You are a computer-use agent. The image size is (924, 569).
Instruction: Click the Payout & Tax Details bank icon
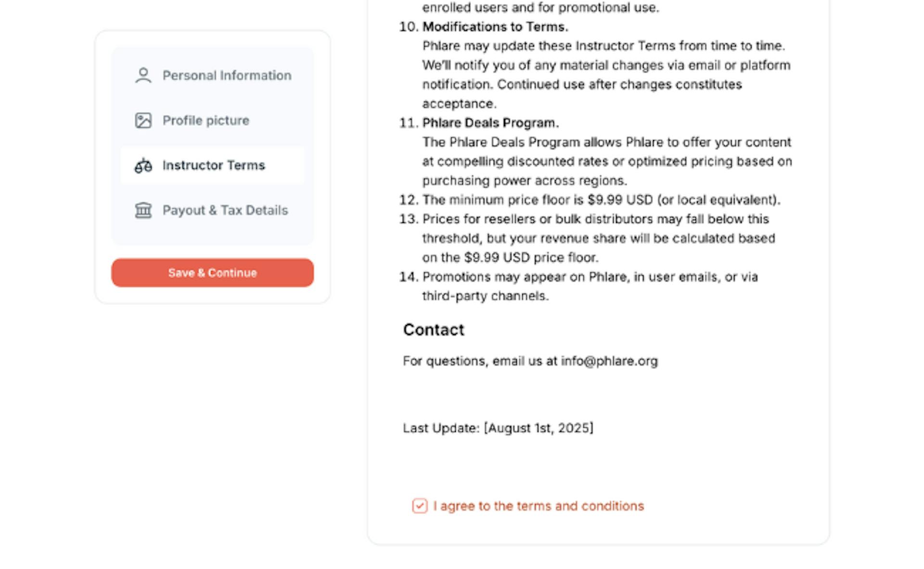[x=143, y=210]
